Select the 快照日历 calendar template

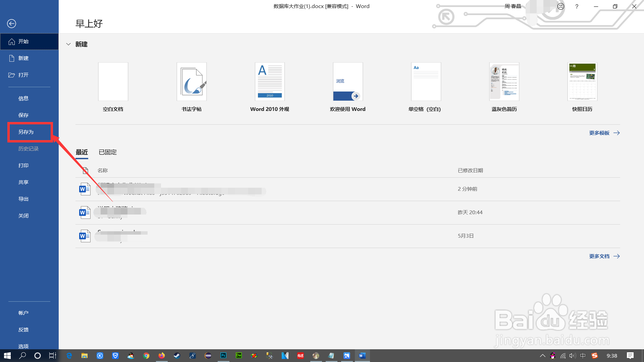pyautogui.click(x=582, y=82)
